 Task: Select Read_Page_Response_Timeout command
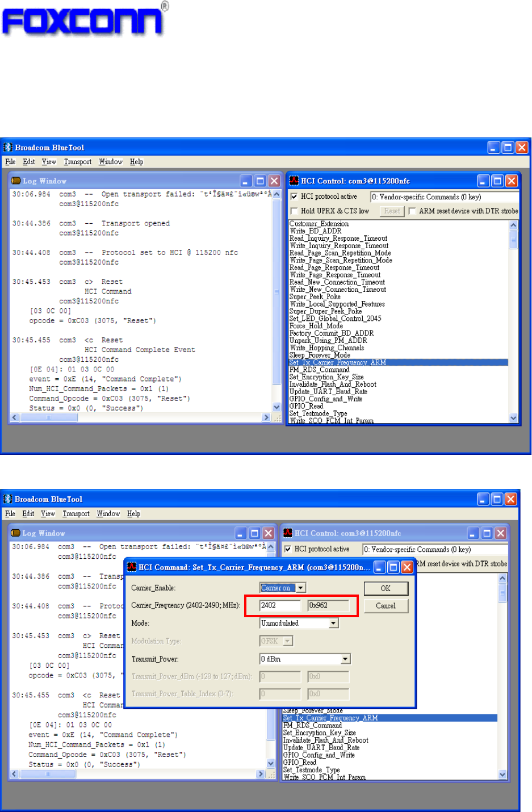(334, 267)
